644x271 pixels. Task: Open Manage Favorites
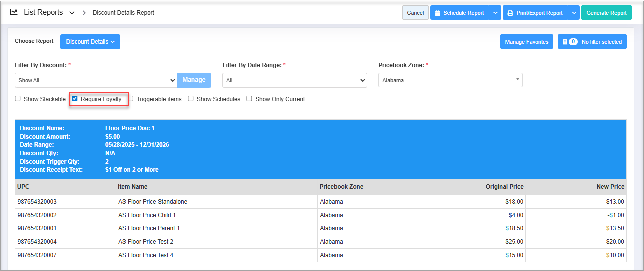[527, 42]
